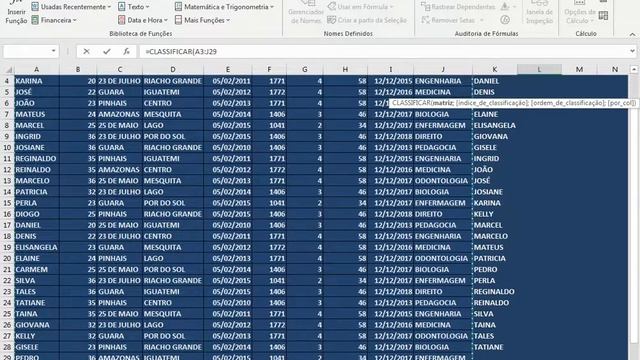Click MEDICINA cell in row 26
This screenshot has width=640, height=360.
tap(442, 325)
